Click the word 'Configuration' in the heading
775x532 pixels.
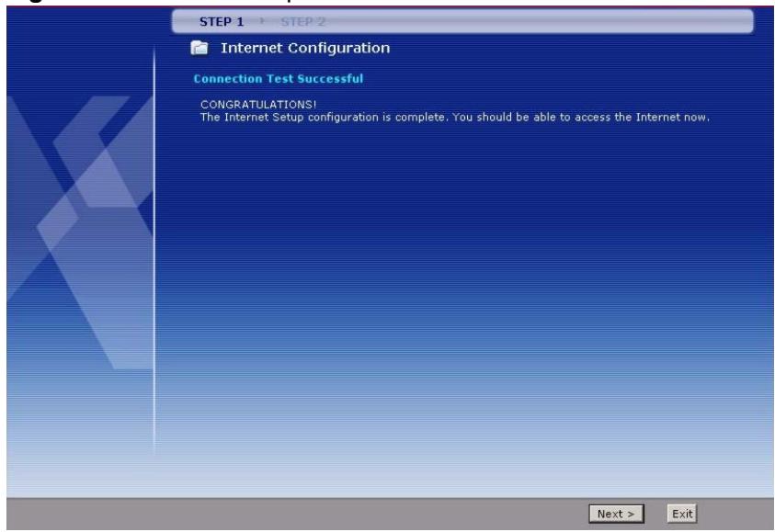pos(338,48)
